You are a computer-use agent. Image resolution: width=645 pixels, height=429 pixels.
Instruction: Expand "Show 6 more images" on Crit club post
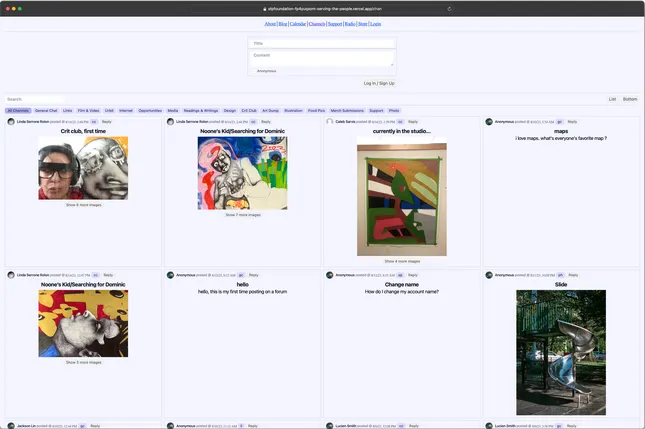point(84,205)
